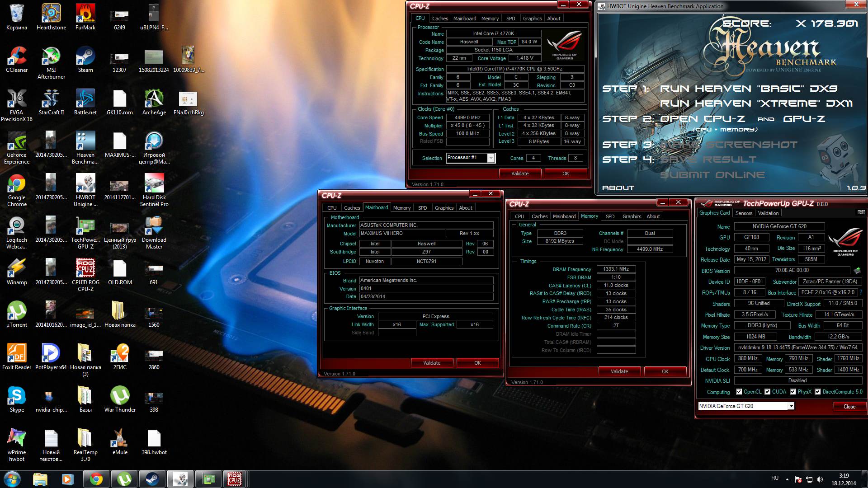Launch FurMark from the desktop

click(85, 17)
